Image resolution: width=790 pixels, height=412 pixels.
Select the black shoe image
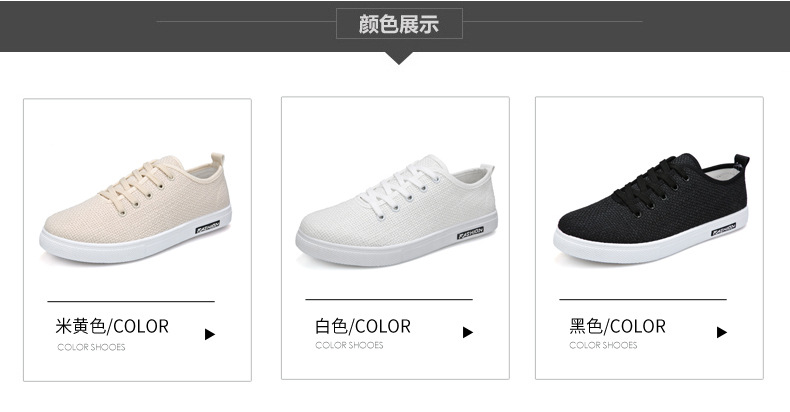point(651,209)
